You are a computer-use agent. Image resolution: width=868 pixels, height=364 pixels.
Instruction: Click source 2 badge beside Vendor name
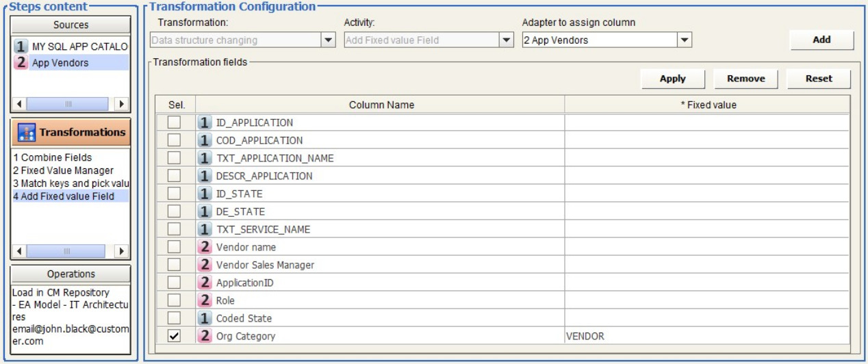pos(205,247)
